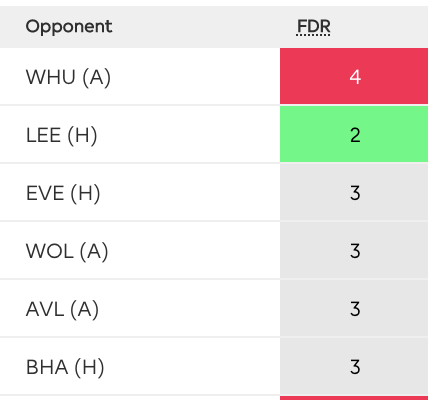
Task: Select the grey FDR 3 cell for EVE
Action: (354, 192)
